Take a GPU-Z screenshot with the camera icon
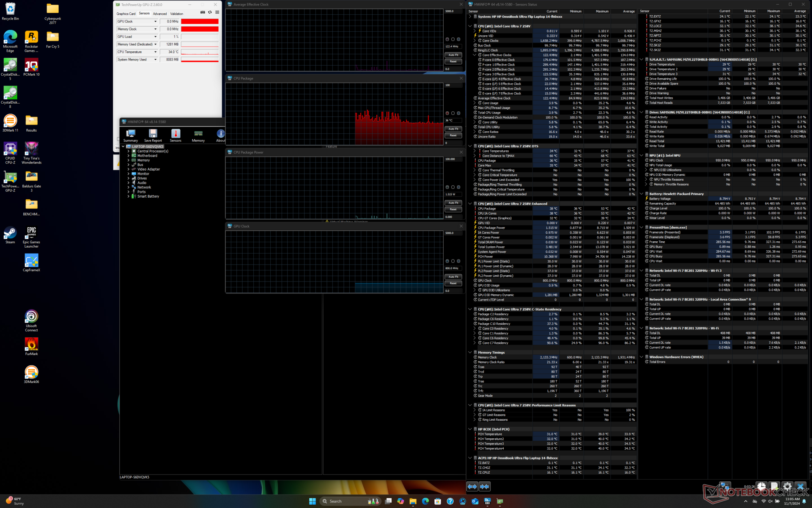The height and width of the screenshot is (508, 812). [x=203, y=12]
